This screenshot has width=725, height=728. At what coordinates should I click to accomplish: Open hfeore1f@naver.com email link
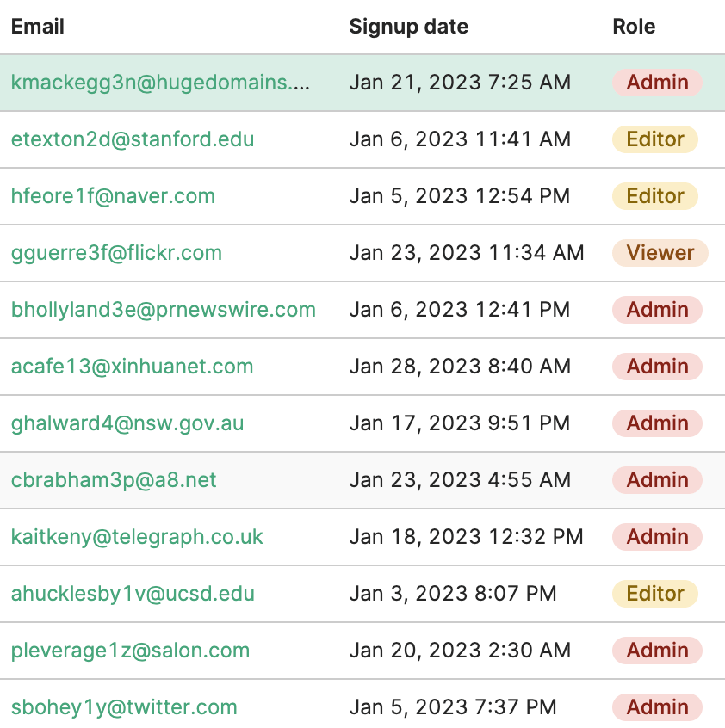click(x=113, y=196)
